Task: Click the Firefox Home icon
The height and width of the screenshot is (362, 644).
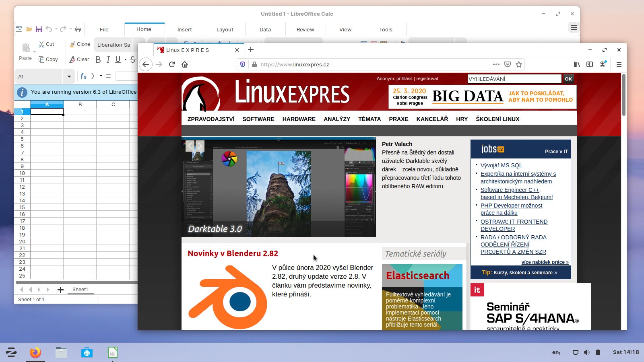Action: click(185, 64)
